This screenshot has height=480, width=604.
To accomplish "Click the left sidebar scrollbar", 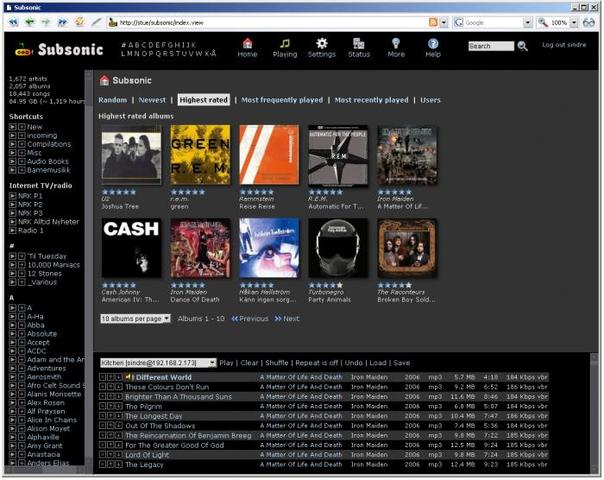I will 89,266.
